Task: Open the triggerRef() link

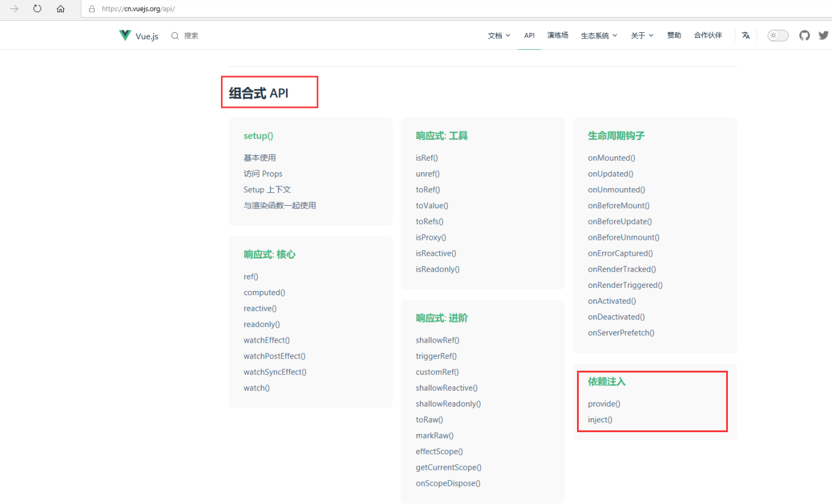Action: coord(436,355)
